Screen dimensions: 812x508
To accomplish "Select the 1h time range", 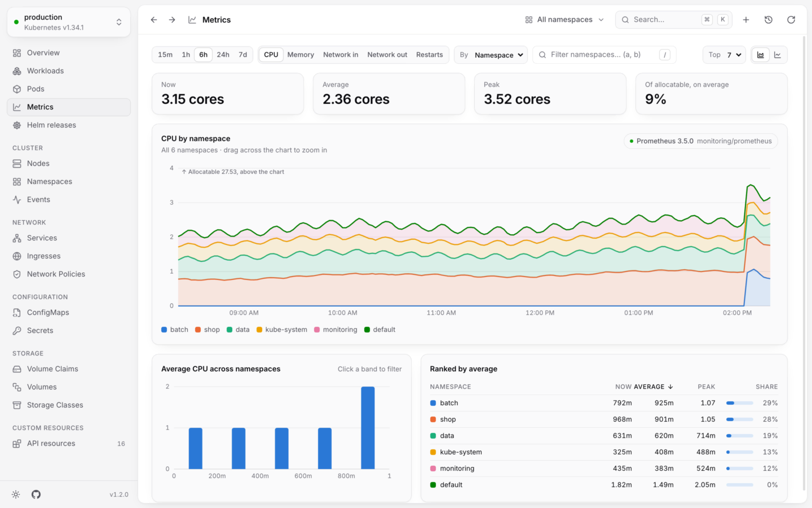I will [x=186, y=55].
